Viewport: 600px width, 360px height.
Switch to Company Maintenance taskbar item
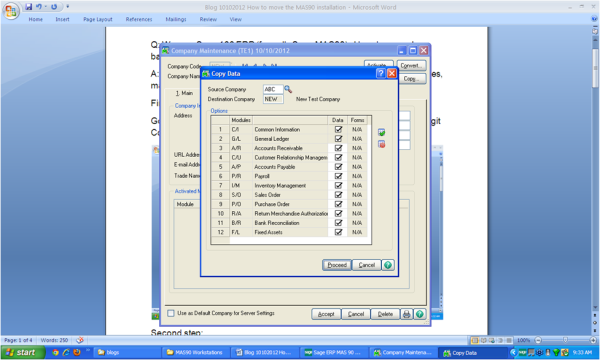coord(402,352)
